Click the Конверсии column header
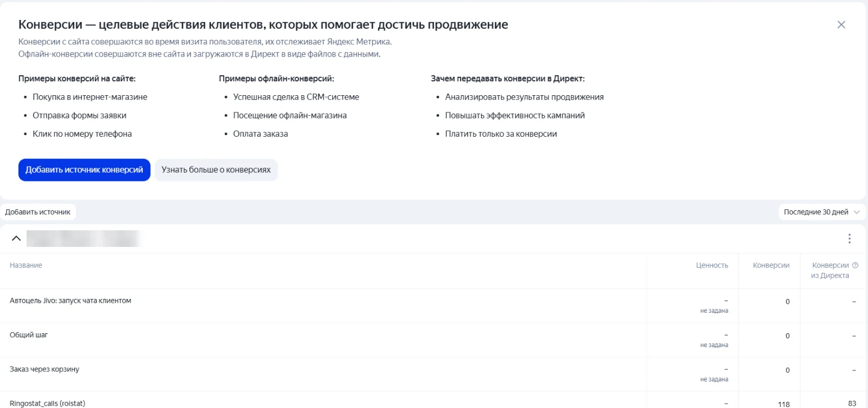Viewport: 868px width, 408px height. pos(771,265)
